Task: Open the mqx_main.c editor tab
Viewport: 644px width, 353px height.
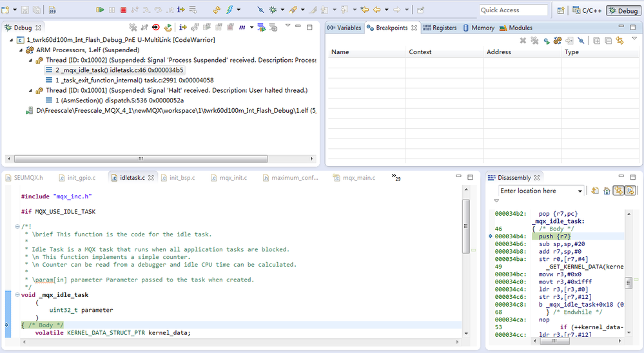Action: 354,178
